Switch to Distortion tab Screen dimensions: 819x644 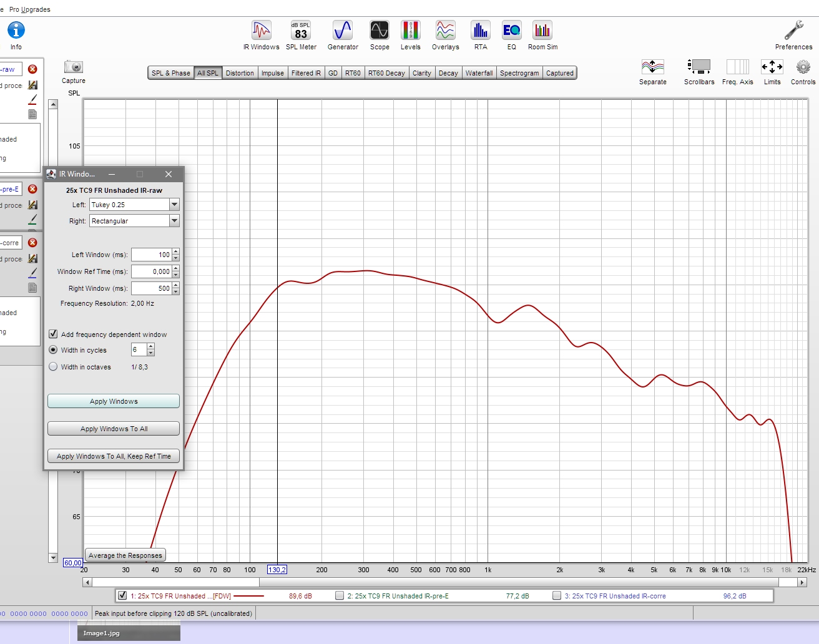point(240,73)
